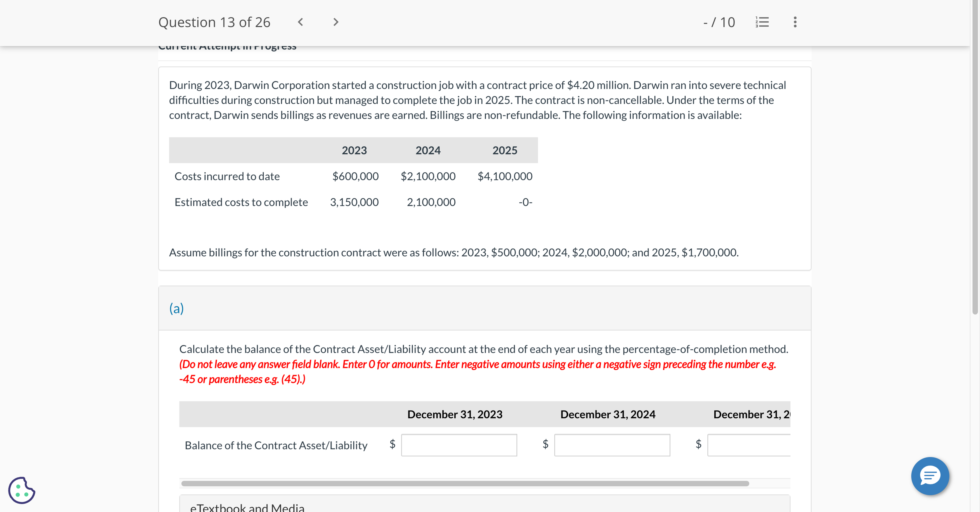Go to the previous question arrow

300,22
